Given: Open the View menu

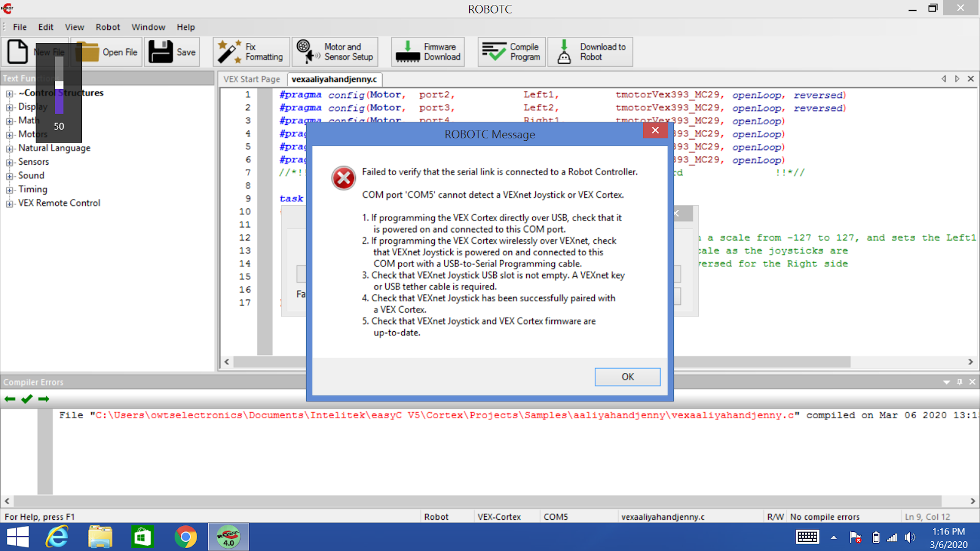Looking at the screenshot, I should pos(75,27).
